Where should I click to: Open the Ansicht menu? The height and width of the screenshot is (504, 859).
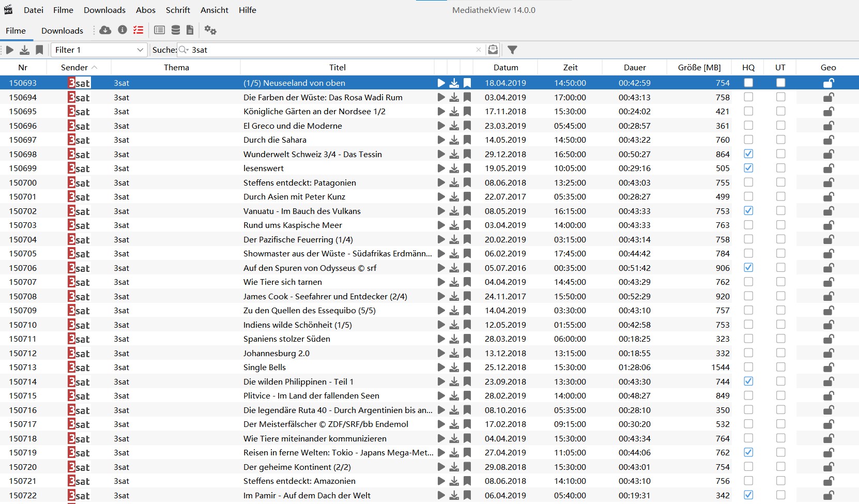pyautogui.click(x=214, y=10)
